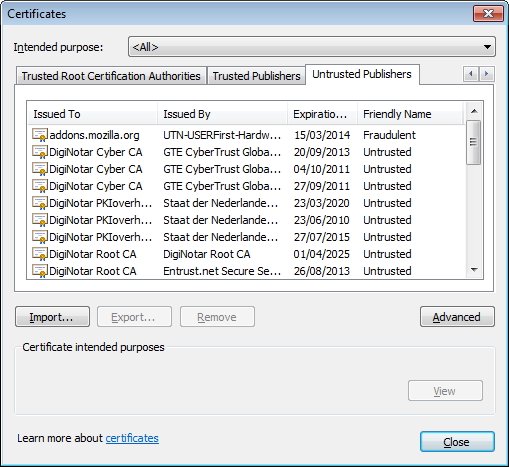
Task: Click the DigiNotar Root CA issuer cell
Action: tap(207, 254)
